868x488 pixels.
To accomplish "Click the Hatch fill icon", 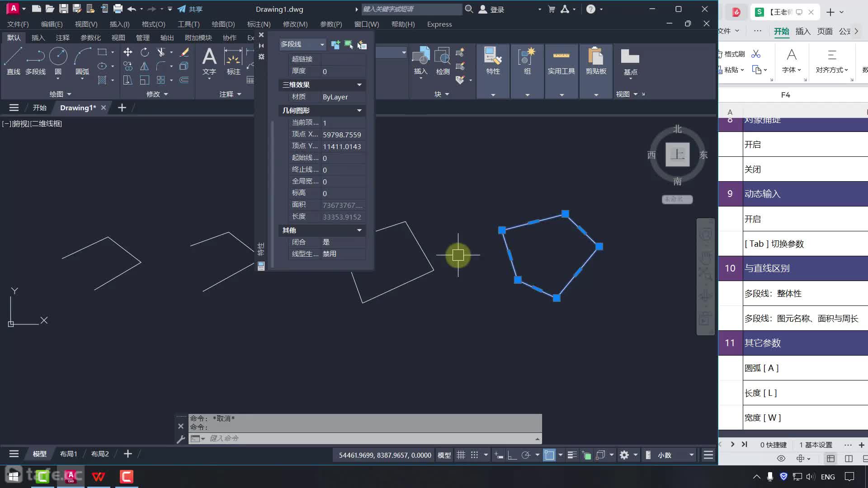I will tap(102, 80).
